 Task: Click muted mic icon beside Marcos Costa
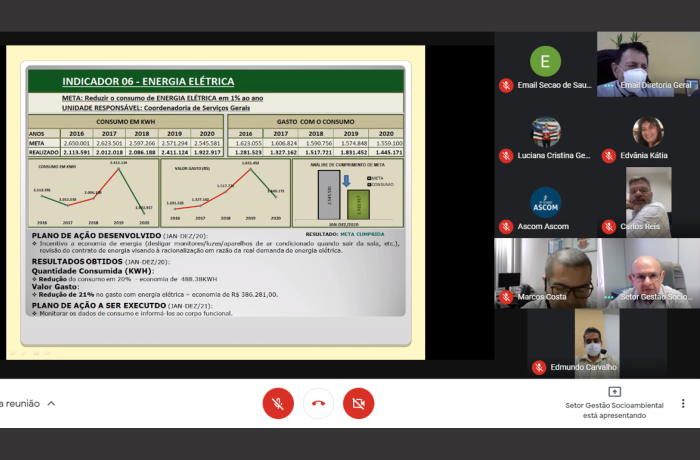click(506, 297)
